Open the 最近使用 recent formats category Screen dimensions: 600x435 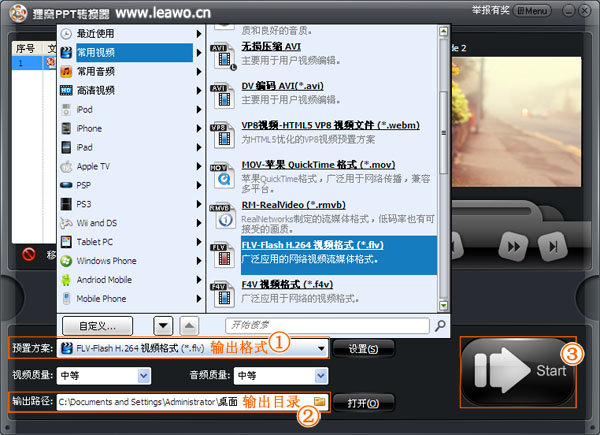coord(130,34)
